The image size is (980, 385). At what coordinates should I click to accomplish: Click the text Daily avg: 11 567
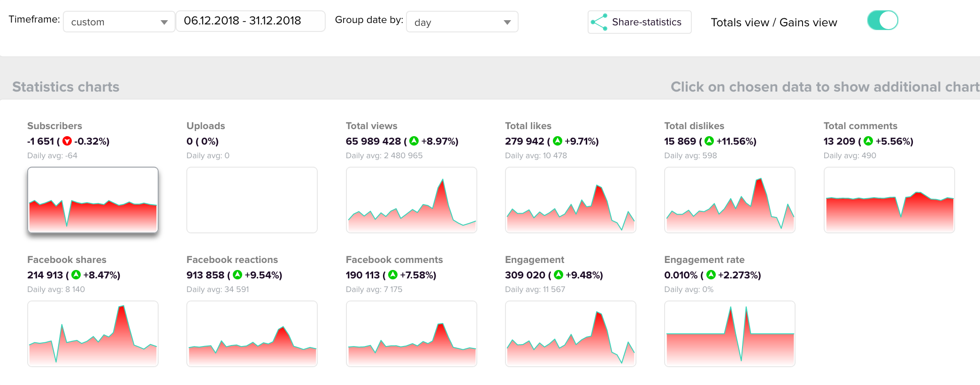pyautogui.click(x=535, y=289)
